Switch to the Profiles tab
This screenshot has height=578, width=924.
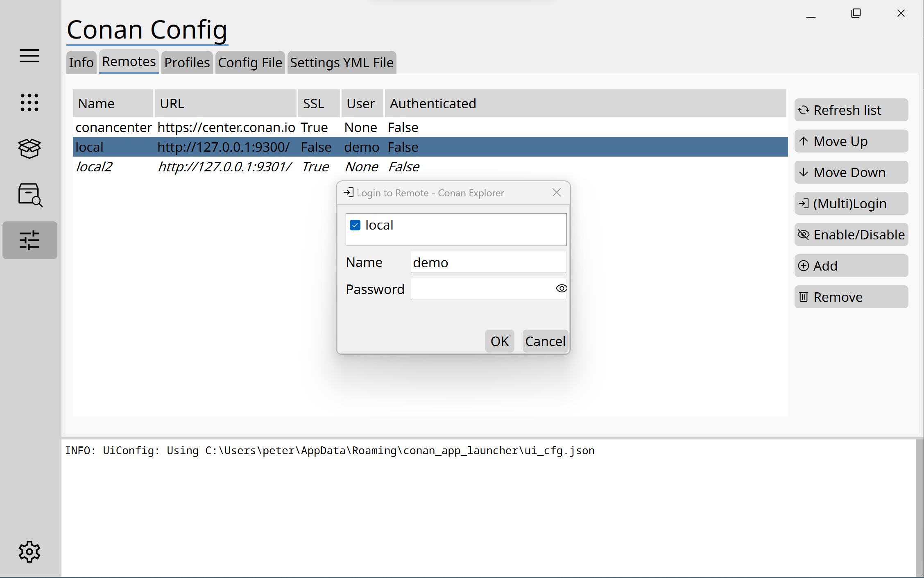(x=187, y=62)
